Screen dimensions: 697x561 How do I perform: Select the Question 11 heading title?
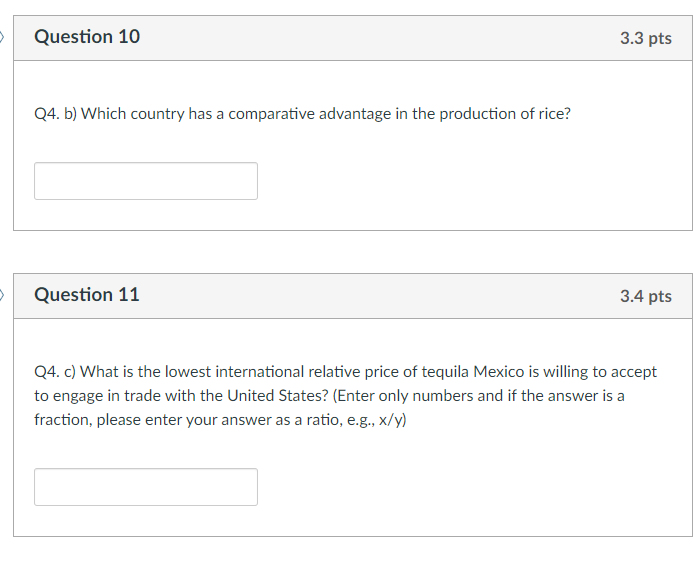87,295
